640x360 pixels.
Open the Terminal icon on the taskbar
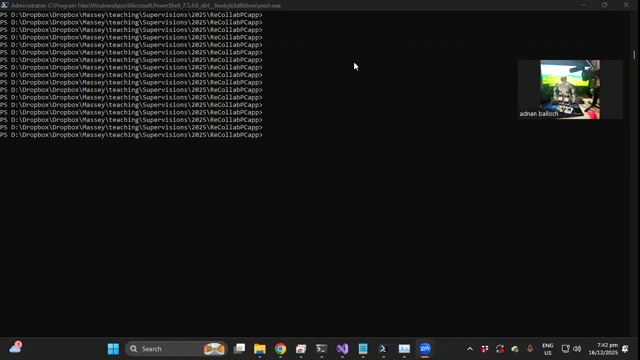322,349
